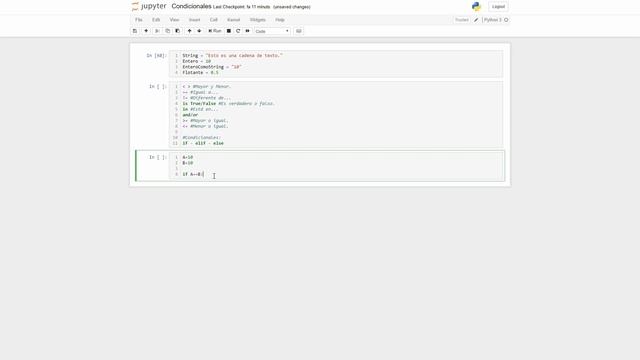The width and height of the screenshot is (640, 360).
Task: Click the kernel idle circle indicator
Action: pyautogui.click(x=506, y=20)
